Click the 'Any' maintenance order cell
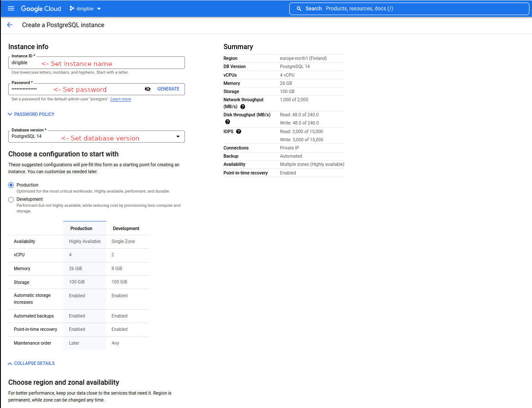 click(115, 343)
